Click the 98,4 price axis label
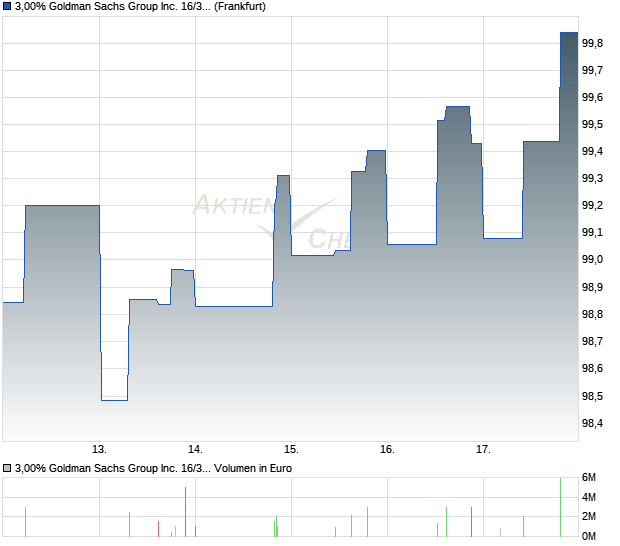Screen dimensions: 620x546 [592, 423]
